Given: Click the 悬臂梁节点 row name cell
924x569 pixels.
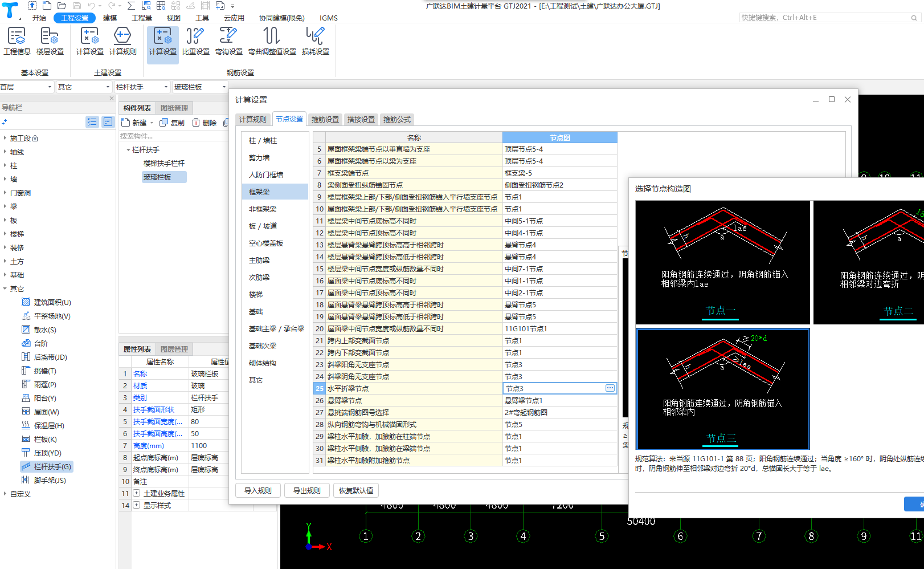Looking at the screenshot, I should [x=414, y=400].
